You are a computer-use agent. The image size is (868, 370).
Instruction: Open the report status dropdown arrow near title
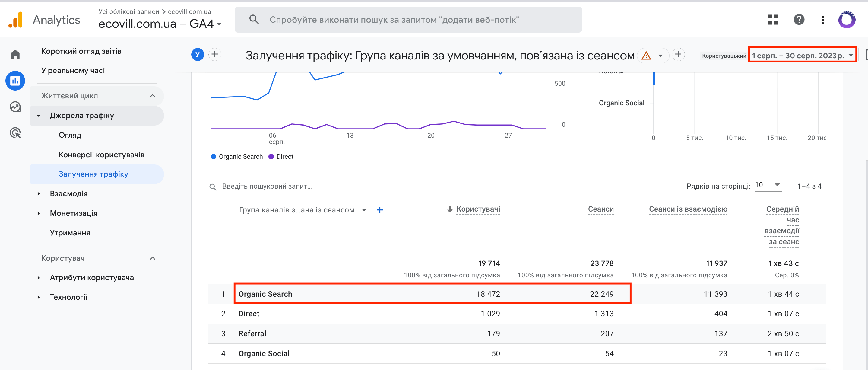click(660, 56)
